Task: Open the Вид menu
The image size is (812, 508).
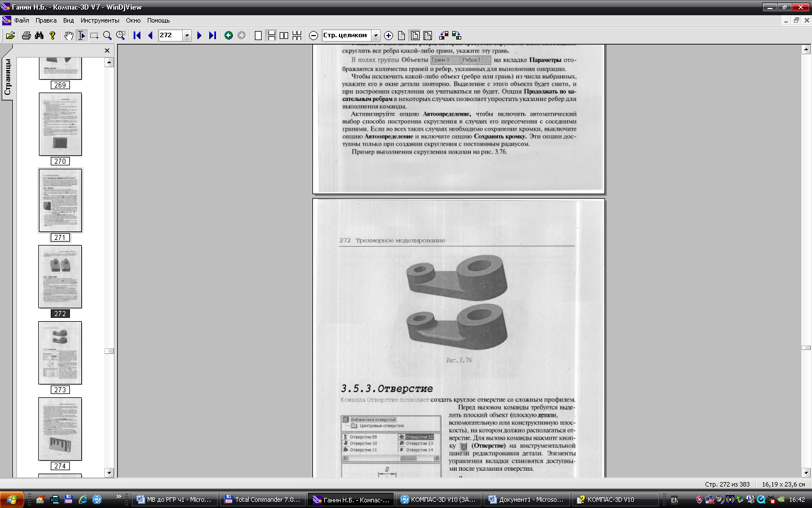Action: [x=68, y=20]
